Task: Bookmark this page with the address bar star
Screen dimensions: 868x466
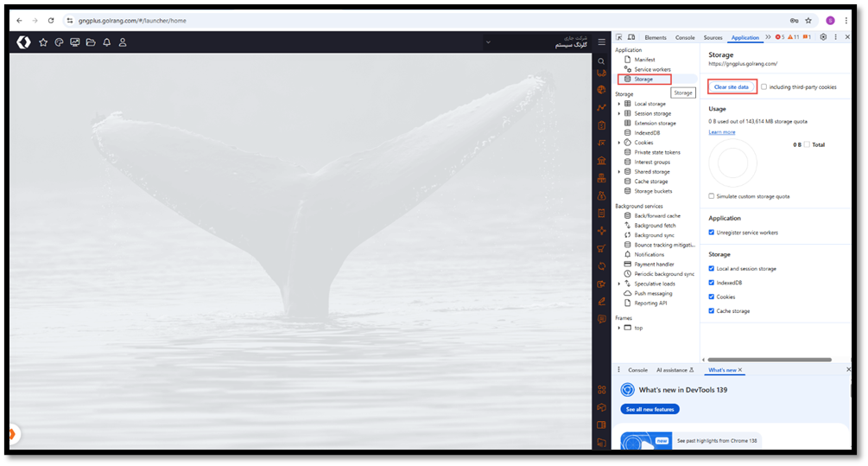Action: [808, 20]
